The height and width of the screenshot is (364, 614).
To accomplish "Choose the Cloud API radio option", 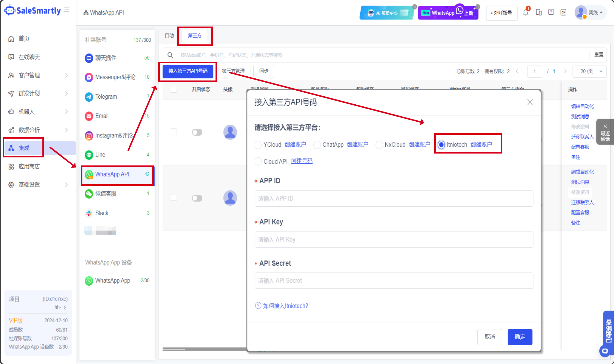I will 258,162.
